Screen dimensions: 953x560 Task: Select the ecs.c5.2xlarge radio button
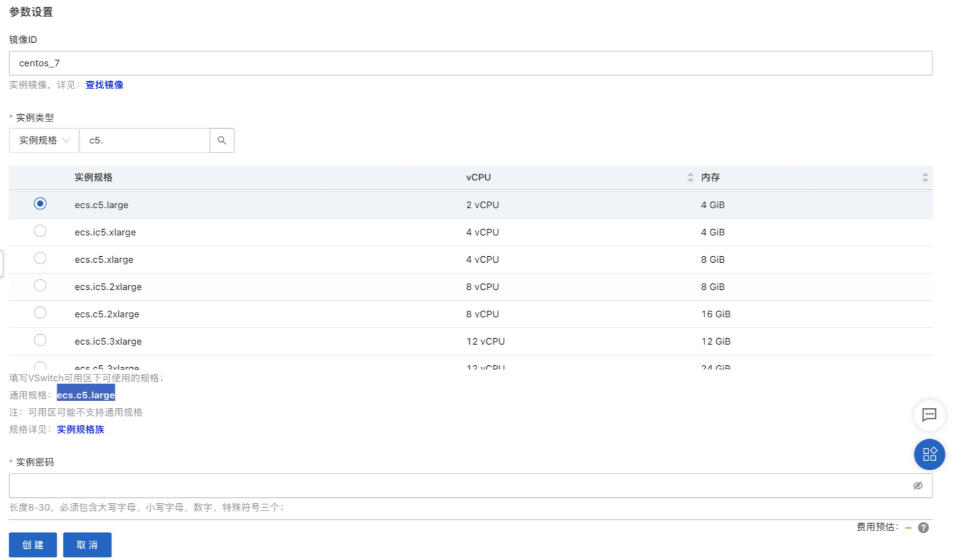click(40, 313)
